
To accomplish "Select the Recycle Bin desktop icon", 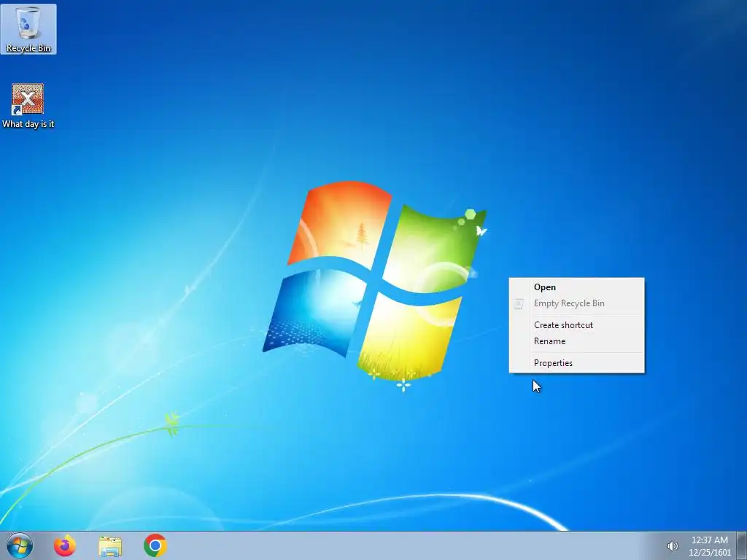I will point(28,29).
